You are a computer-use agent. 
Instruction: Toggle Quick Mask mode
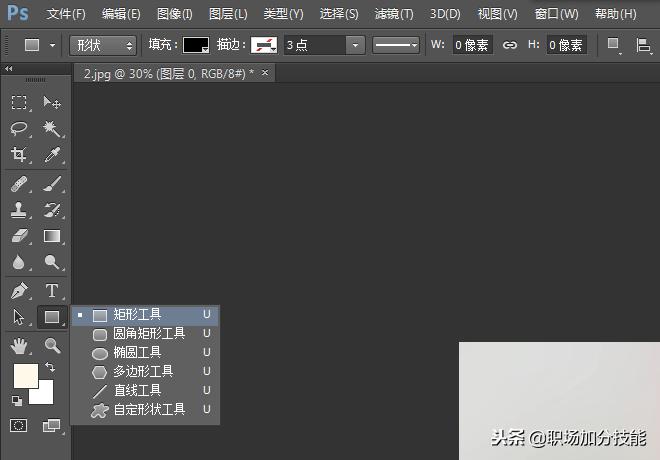[x=19, y=425]
